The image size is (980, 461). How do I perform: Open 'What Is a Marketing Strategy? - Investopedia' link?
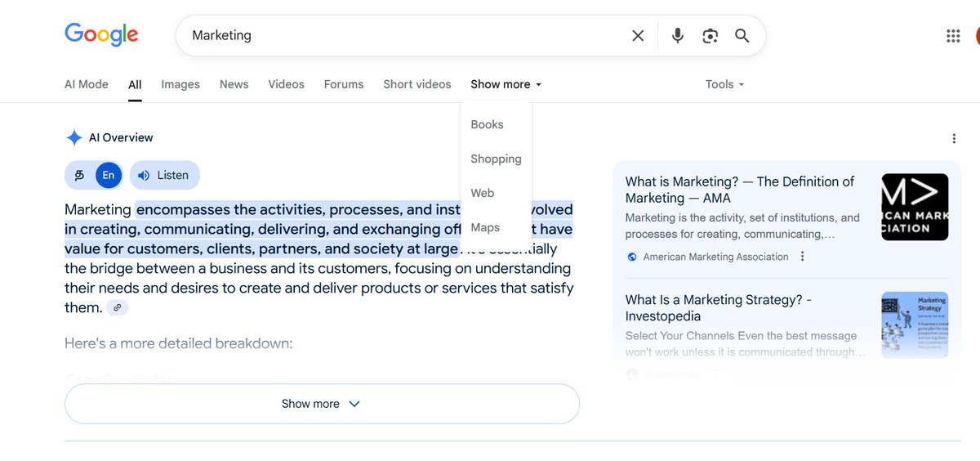point(719,308)
